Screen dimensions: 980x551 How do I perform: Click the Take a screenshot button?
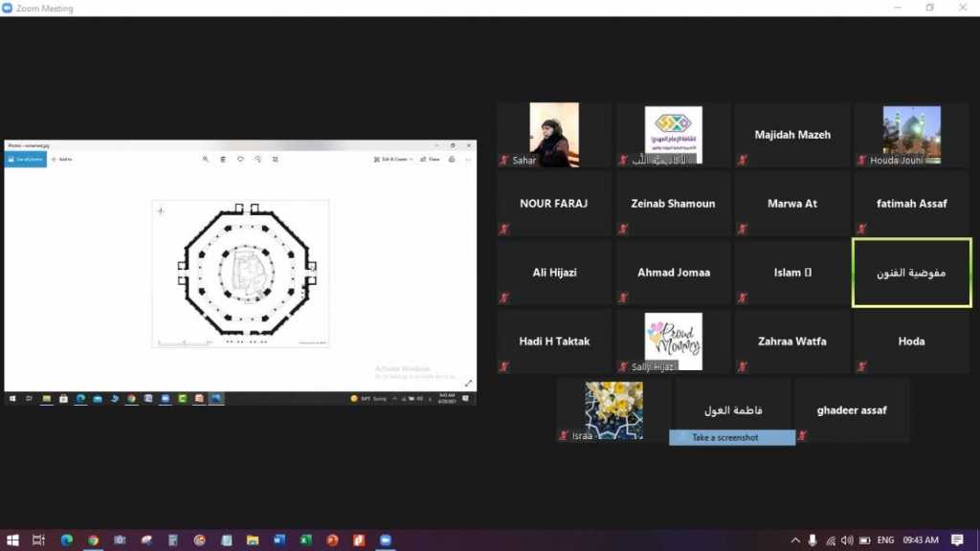(x=731, y=438)
